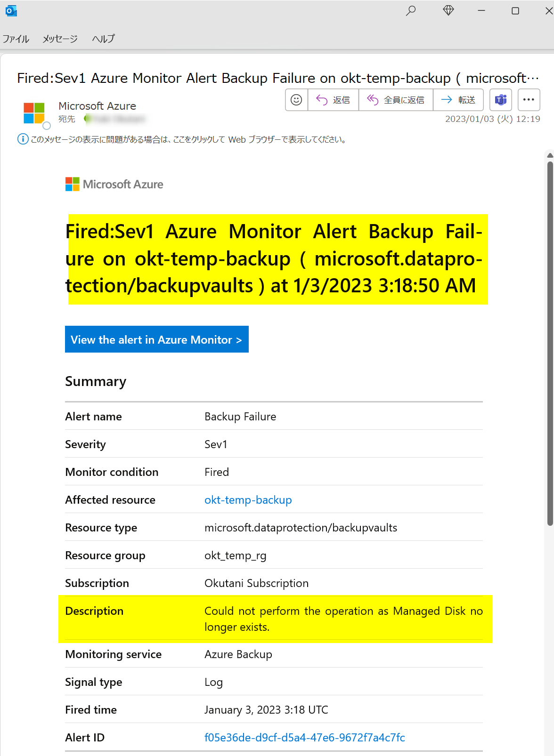554x756 pixels.
Task: Open the search magnifier icon
Action: pos(411,10)
